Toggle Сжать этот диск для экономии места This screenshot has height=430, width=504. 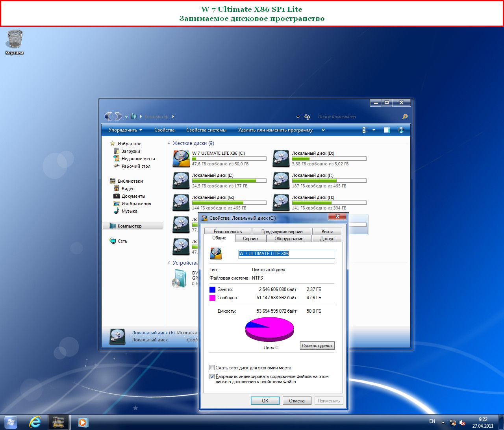[x=212, y=368]
